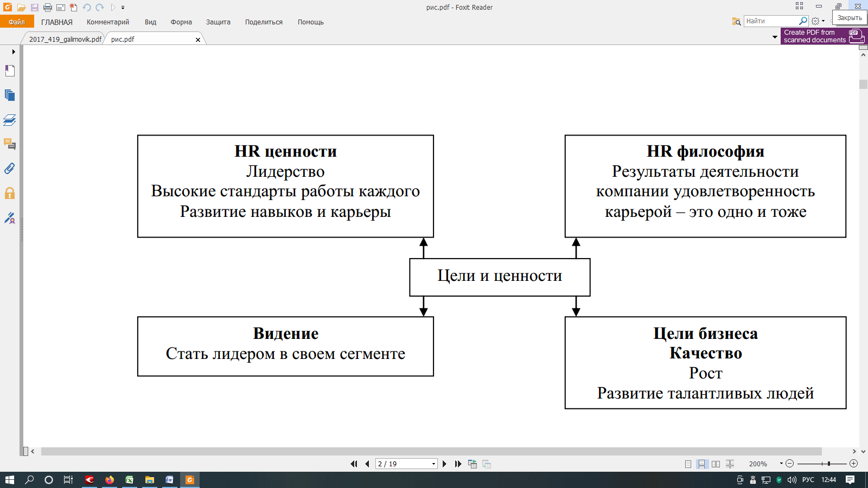Send the document by email icon
This screenshot has height=488, width=868.
pyautogui.click(x=61, y=8)
